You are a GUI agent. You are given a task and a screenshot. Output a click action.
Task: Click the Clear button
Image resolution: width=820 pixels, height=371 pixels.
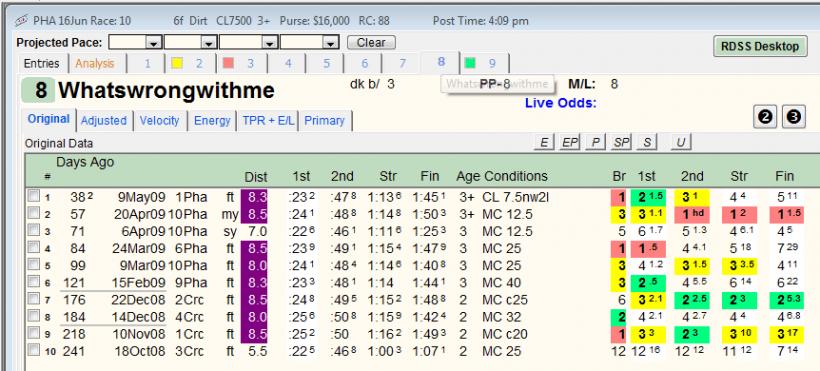pos(371,42)
